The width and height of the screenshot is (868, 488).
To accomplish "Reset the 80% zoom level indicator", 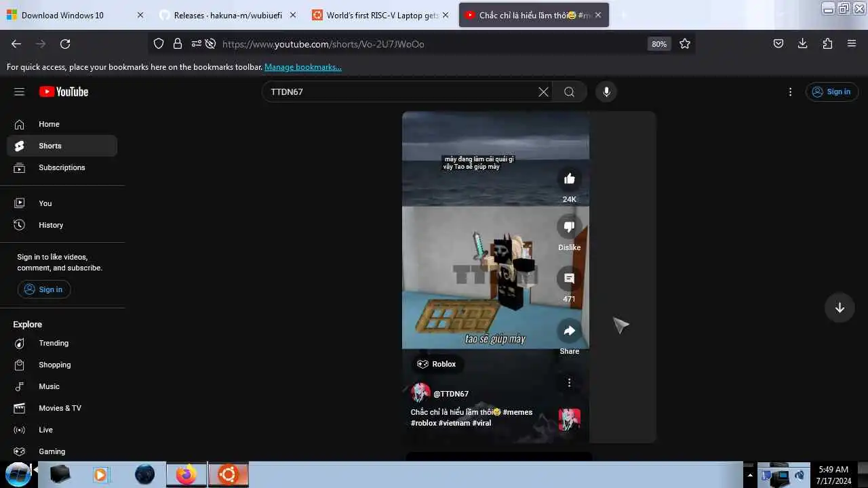I will (x=658, y=43).
